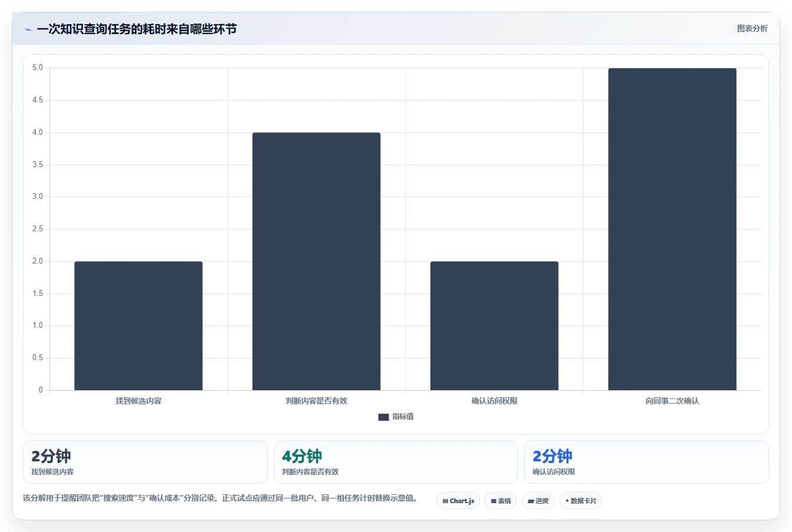Click the 找到候选内容 x-axis label

(x=138, y=401)
